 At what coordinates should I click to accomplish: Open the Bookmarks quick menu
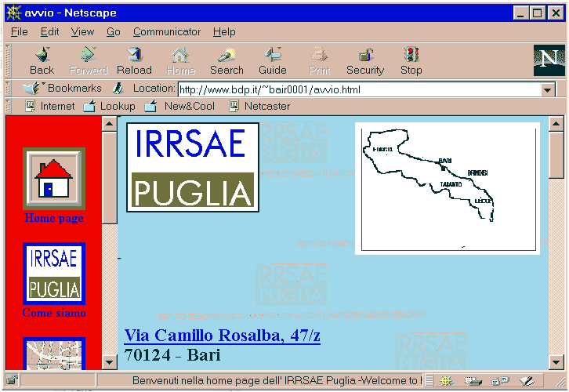click(x=62, y=88)
